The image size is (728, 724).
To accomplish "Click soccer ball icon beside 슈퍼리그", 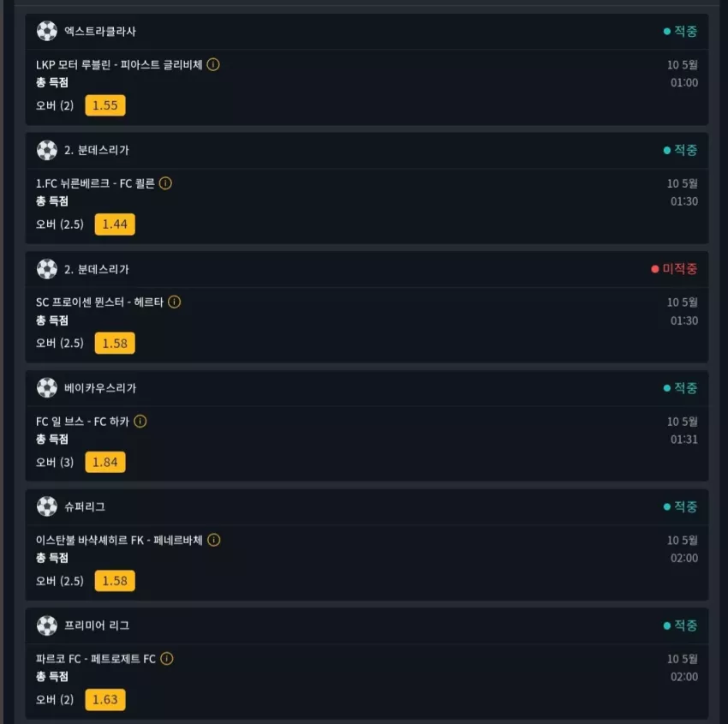I will coord(47,506).
